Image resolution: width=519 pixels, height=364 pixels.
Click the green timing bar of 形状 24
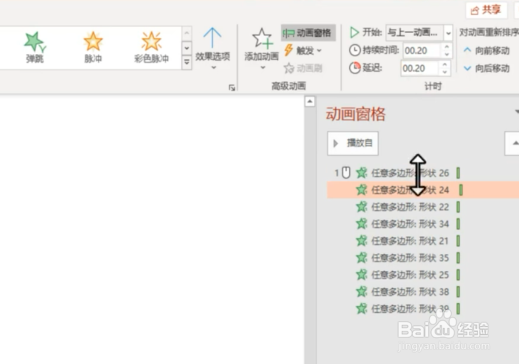click(461, 190)
